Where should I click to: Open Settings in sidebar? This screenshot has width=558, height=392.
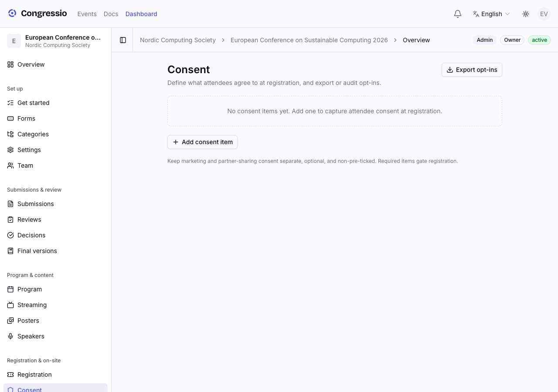(x=55, y=150)
